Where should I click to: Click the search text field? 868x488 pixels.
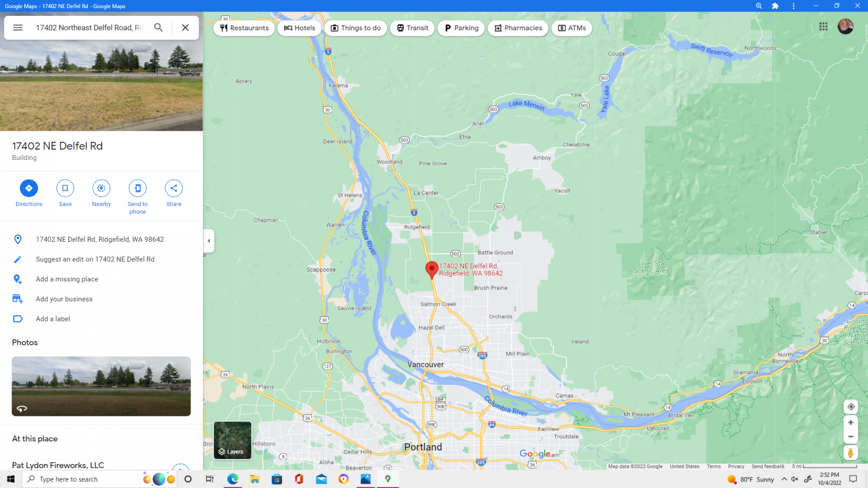click(x=88, y=28)
